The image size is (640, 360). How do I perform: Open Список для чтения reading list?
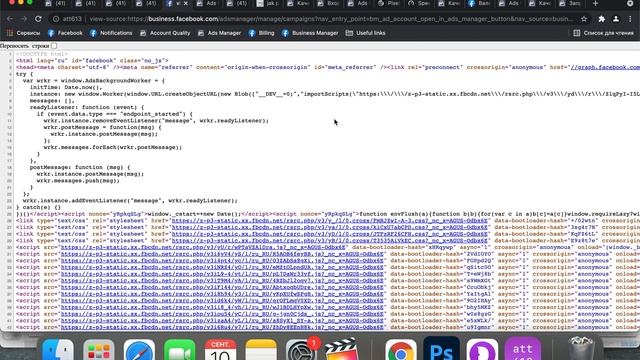point(603,33)
